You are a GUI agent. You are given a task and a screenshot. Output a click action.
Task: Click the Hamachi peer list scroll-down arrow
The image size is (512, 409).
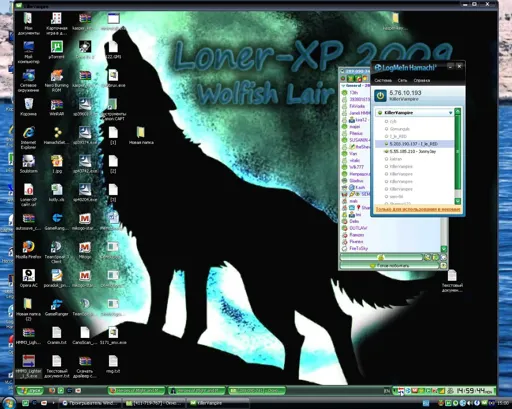pyautogui.click(x=458, y=201)
